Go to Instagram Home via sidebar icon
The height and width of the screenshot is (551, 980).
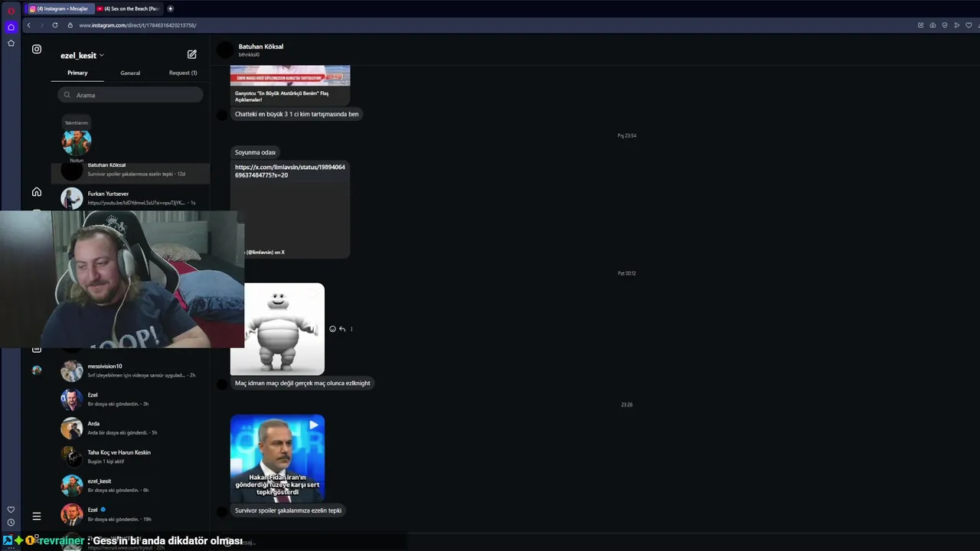[37, 192]
